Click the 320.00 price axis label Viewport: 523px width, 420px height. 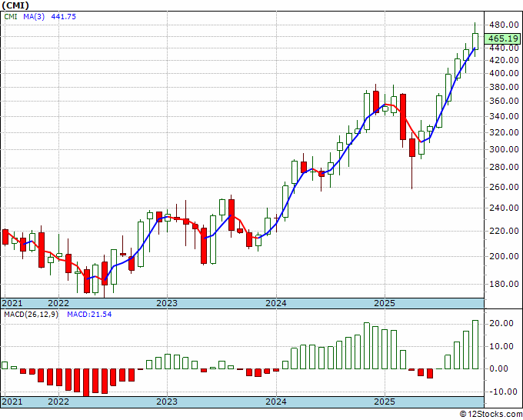[x=504, y=132]
